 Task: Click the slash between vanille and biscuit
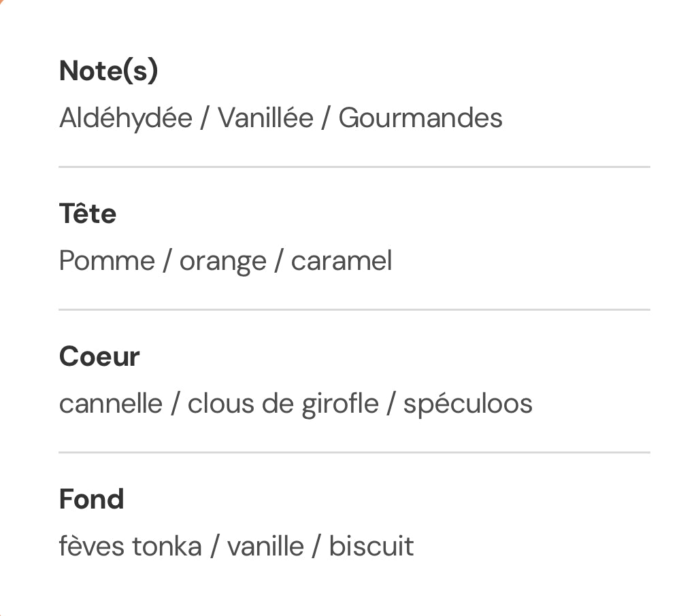tap(316, 547)
